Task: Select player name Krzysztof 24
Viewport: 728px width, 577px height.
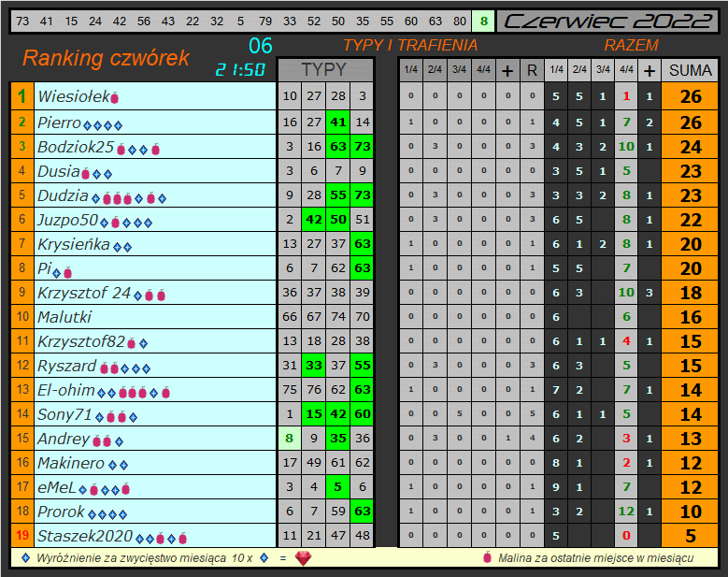Action: pos(84,293)
